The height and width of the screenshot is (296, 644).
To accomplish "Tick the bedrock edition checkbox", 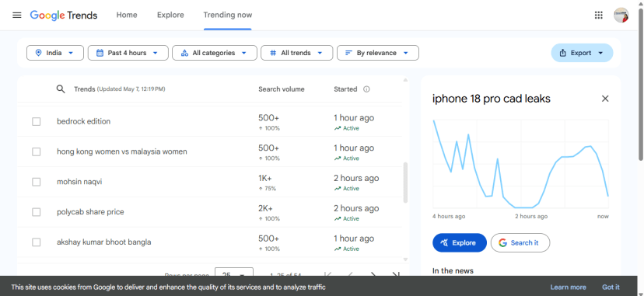I will click(36, 121).
